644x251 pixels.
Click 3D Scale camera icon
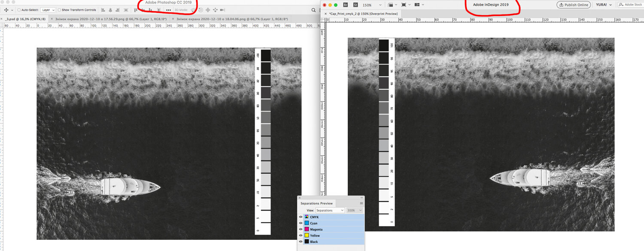coord(223,10)
